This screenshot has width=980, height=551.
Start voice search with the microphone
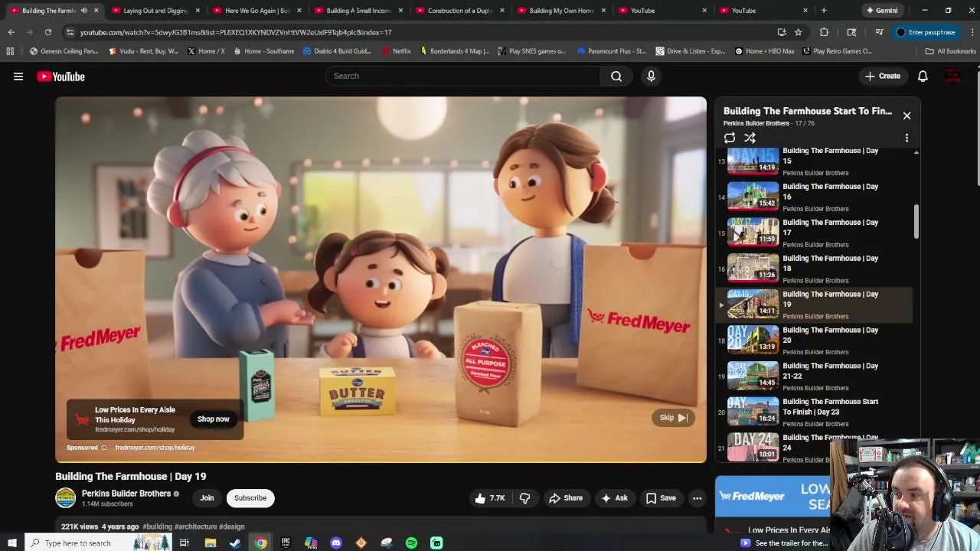tap(651, 76)
